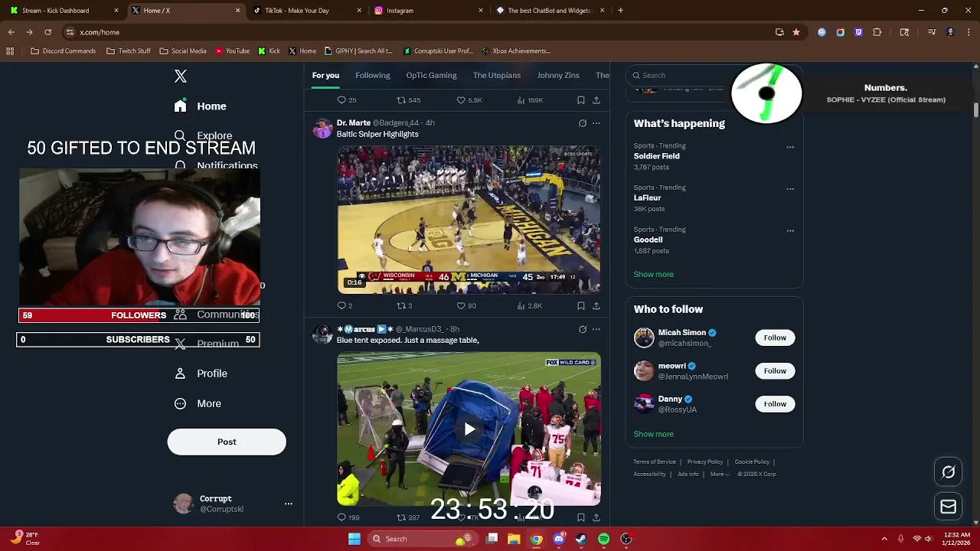
Task: Expand the More menu in sidebar
Action: 198,403
